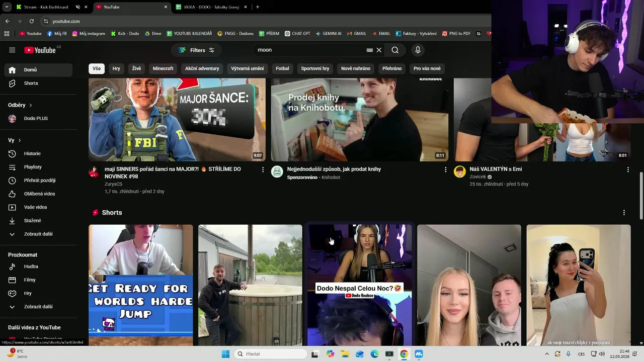The image size is (644, 362).
Task: Go back in browser
Action: (x=7, y=21)
